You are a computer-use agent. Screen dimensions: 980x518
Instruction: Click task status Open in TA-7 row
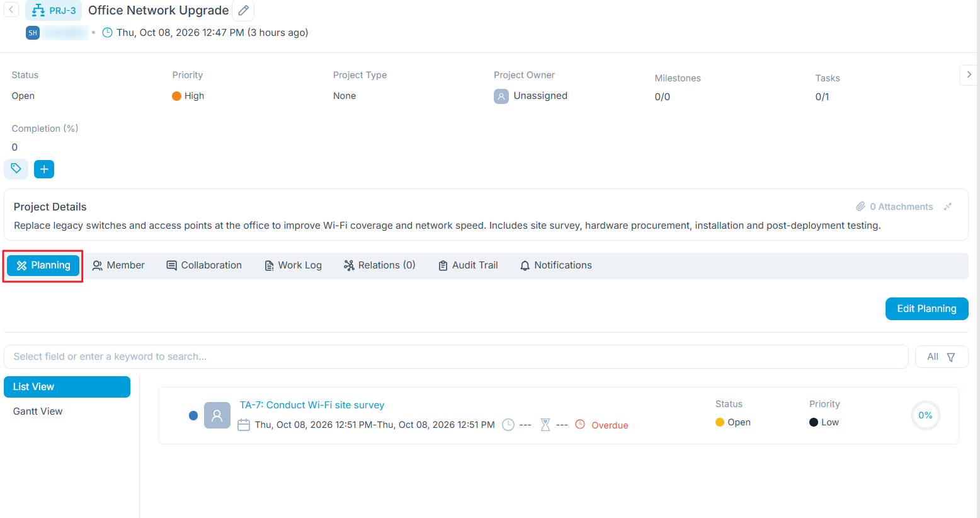tap(733, 422)
